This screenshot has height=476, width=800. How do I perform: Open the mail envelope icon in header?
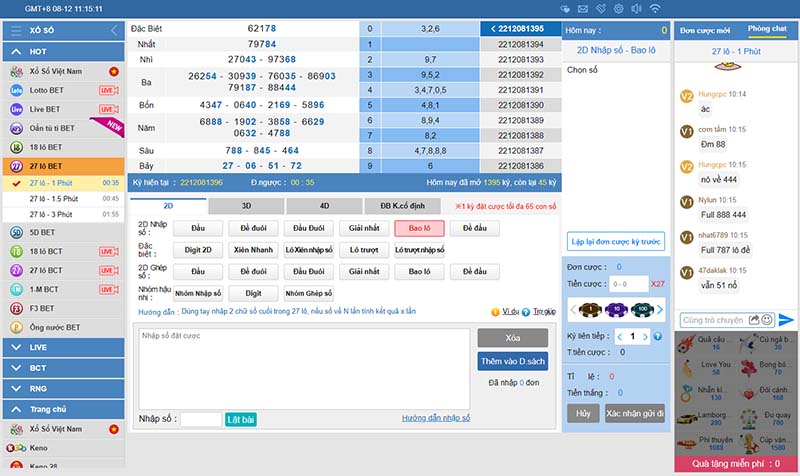583,9
